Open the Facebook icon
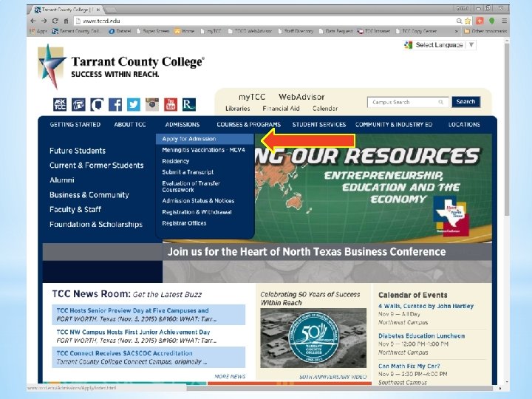 tap(115, 104)
